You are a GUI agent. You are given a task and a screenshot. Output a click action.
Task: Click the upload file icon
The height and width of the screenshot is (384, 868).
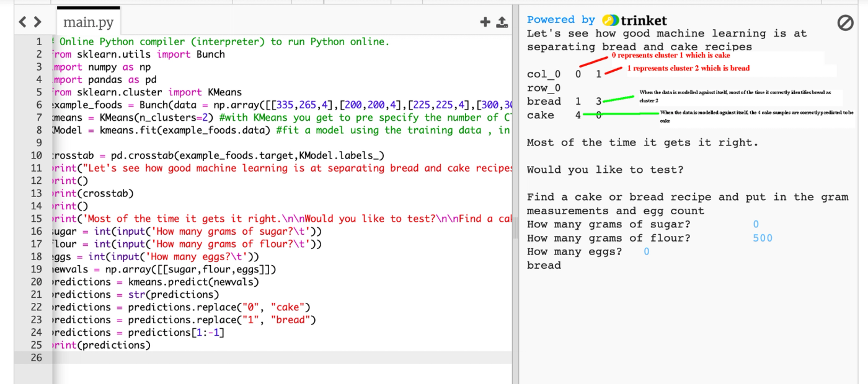(502, 22)
